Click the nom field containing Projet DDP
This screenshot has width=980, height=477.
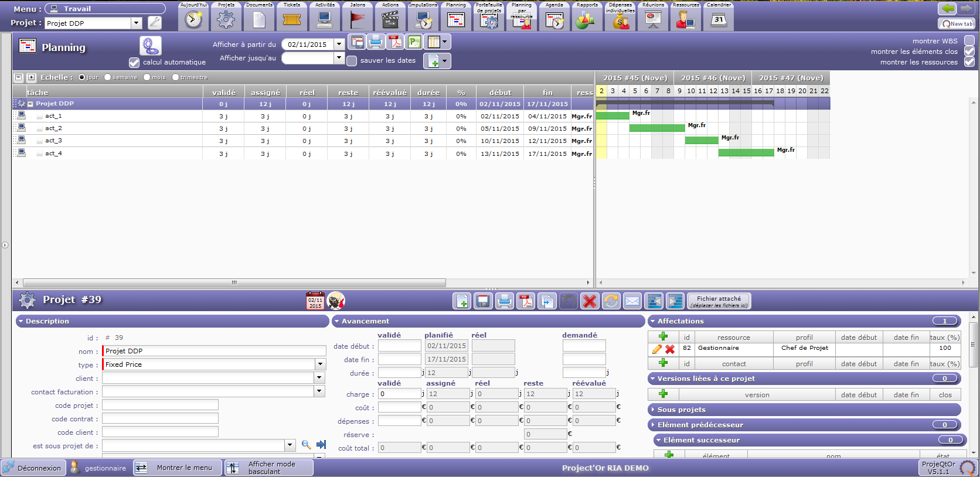(x=215, y=351)
